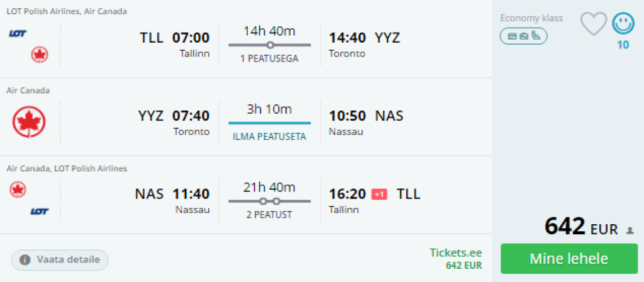Click the 1 PEATUSEGA stop indicator
The height and width of the screenshot is (282, 644).
(269, 58)
